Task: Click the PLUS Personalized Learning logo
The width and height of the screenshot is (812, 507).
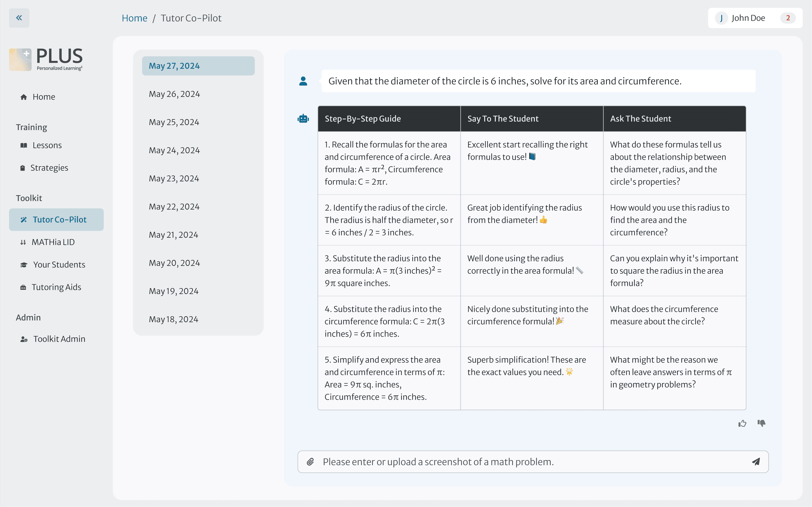Action: pos(46,59)
